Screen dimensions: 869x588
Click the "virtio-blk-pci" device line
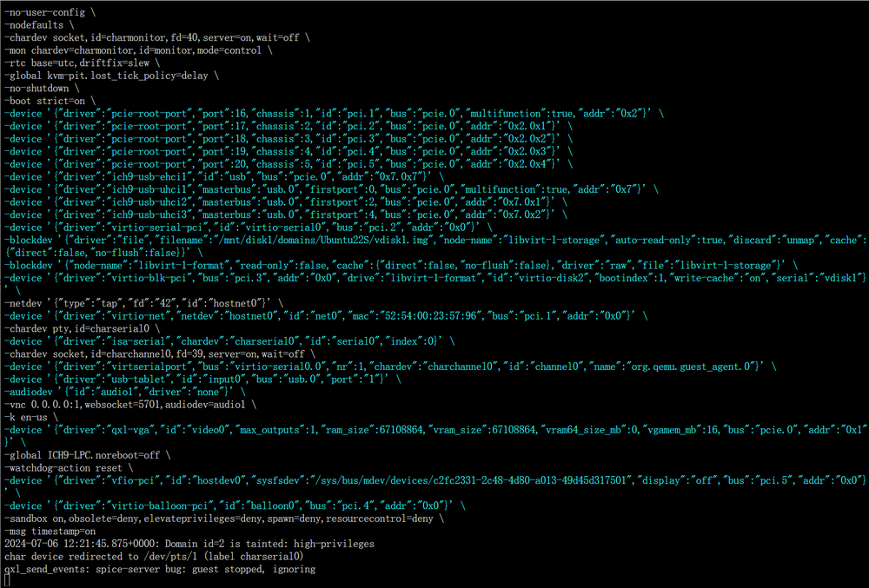pyautogui.click(x=435, y=284)
